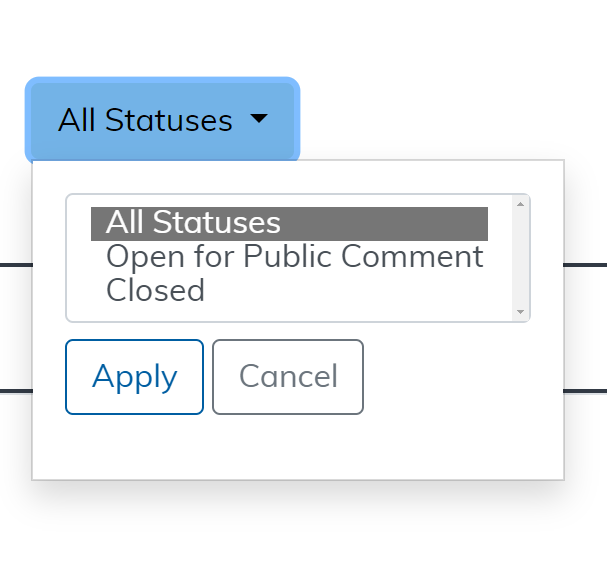Image resolution: width=607 pixels, height=576 pixels.
Task: Click the listbox scroll up arrow
Action: click(x=520, y=205)
